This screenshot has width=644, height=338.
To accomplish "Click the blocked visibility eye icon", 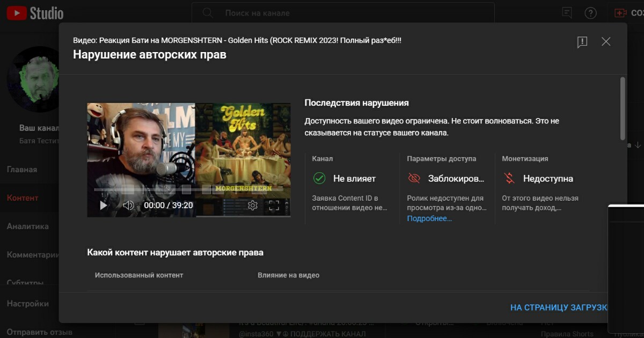I will (414, 178).
